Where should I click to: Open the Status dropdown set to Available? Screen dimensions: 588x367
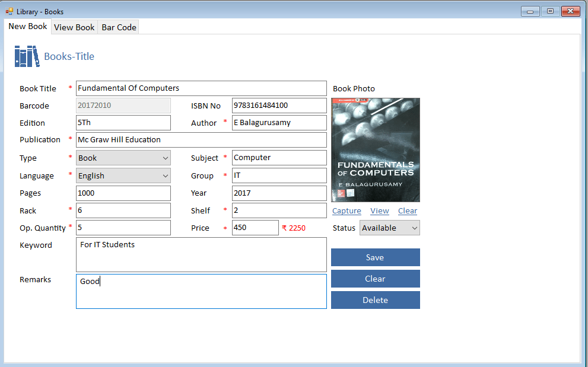coord(389,228)
